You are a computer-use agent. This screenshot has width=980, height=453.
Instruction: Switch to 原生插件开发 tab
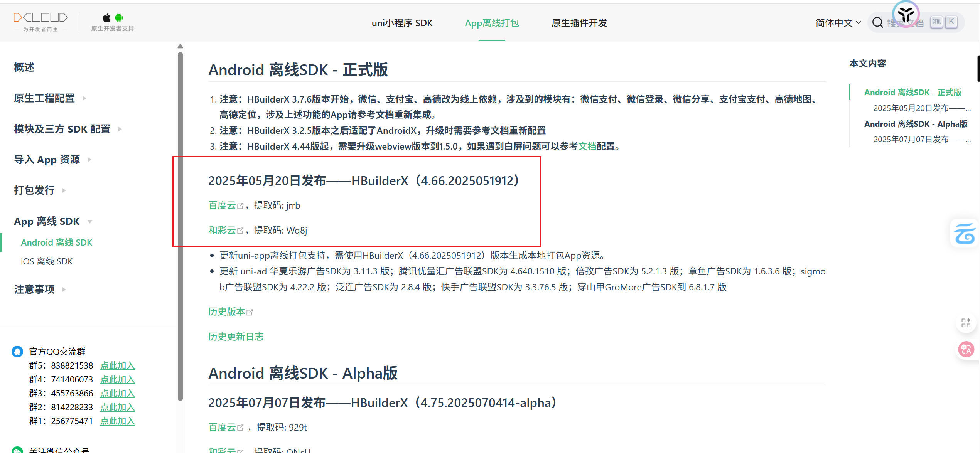click(x=579, y=23)
